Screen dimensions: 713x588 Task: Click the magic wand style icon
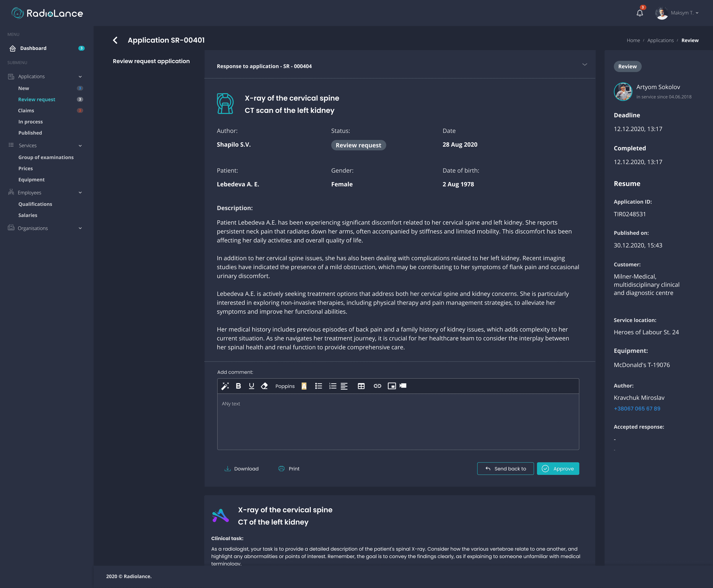[225, 386]
